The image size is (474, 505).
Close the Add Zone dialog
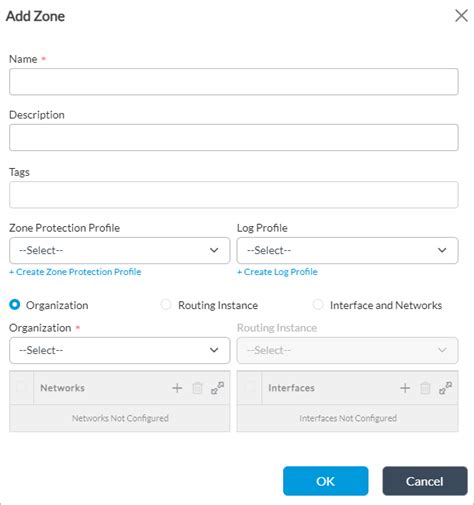[x=461, y=15]
